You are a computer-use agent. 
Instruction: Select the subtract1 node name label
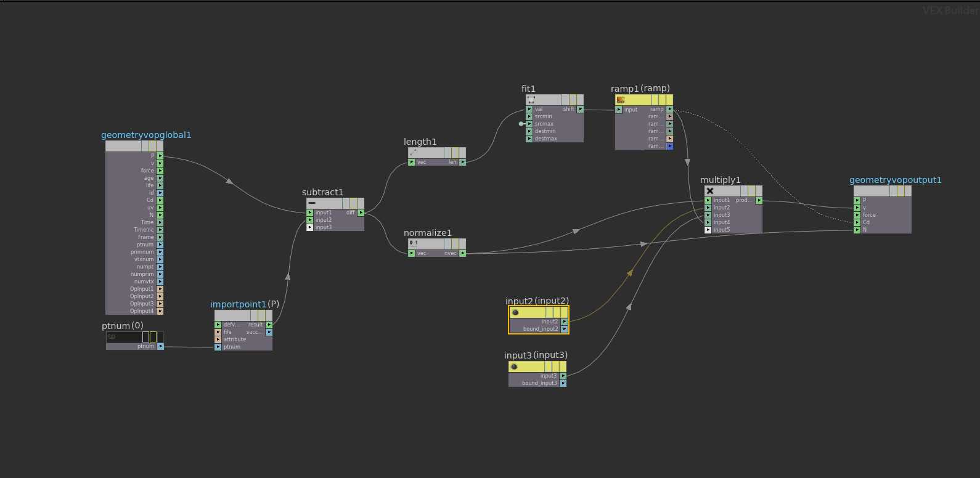coord(322,192)
